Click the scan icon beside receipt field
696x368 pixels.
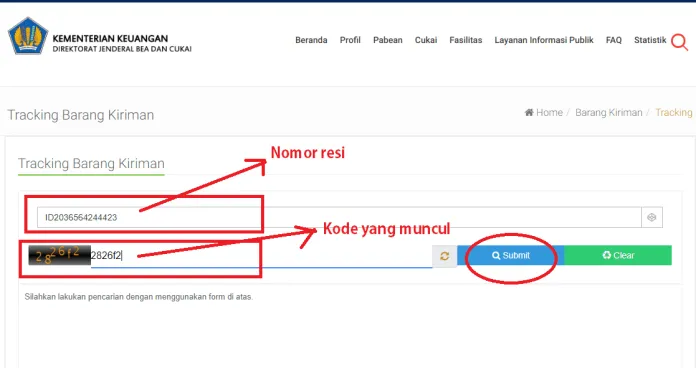652,218
